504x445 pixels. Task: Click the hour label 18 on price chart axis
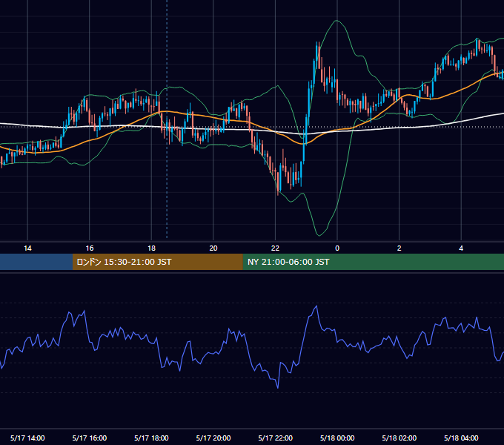tap(151, 248)
